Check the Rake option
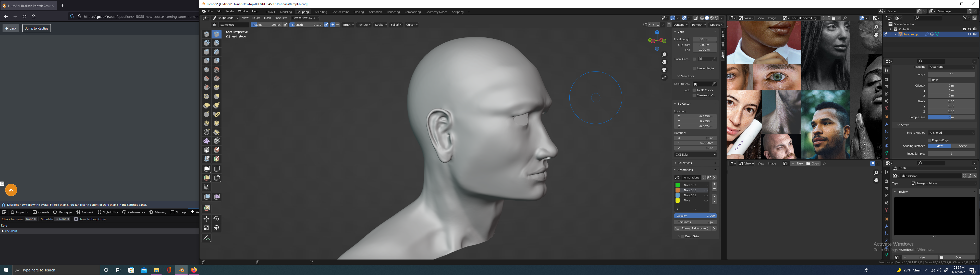This screenshot has width=980, height=275. 929,80
